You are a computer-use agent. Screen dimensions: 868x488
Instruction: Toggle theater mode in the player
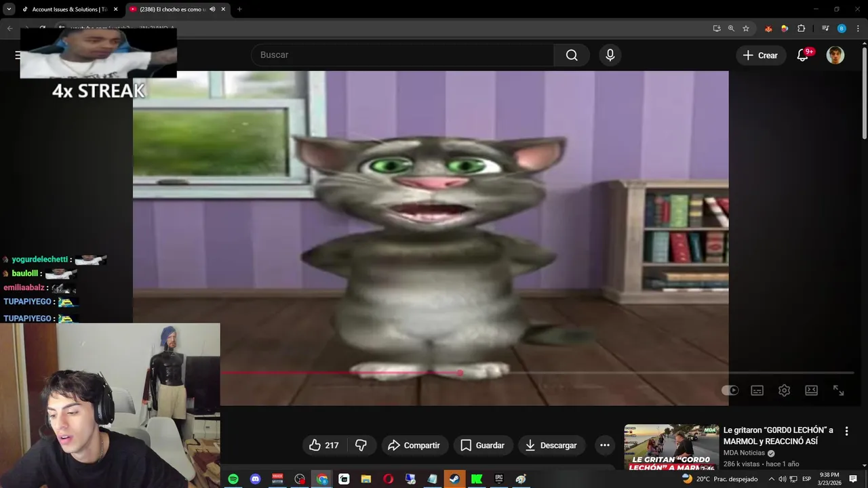pos(812,390)
